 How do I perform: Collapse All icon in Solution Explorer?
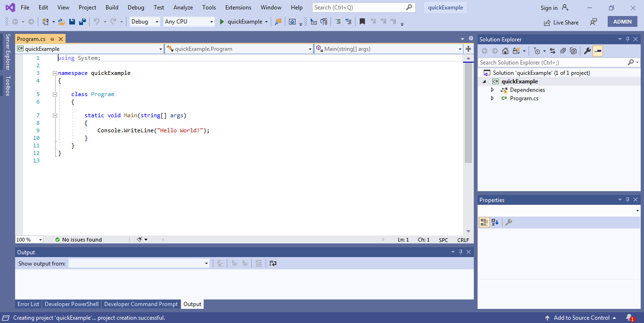coord(563,51)
